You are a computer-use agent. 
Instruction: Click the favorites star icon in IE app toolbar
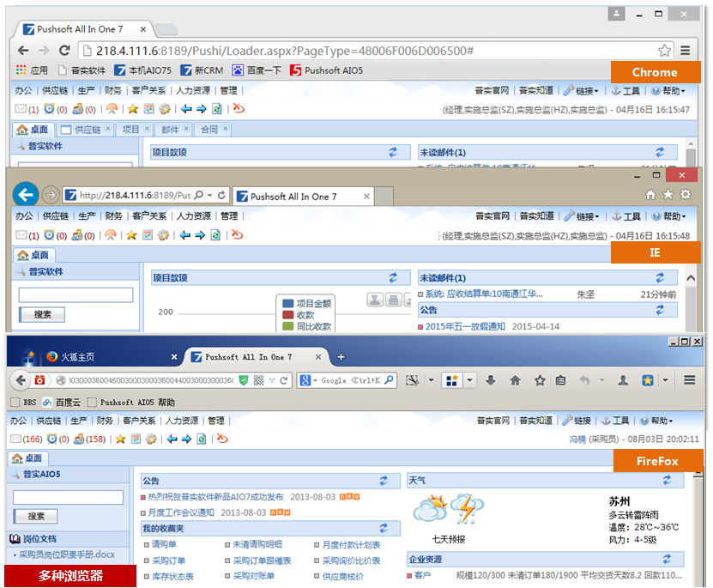pyautogui.click(x=131, y=235)
